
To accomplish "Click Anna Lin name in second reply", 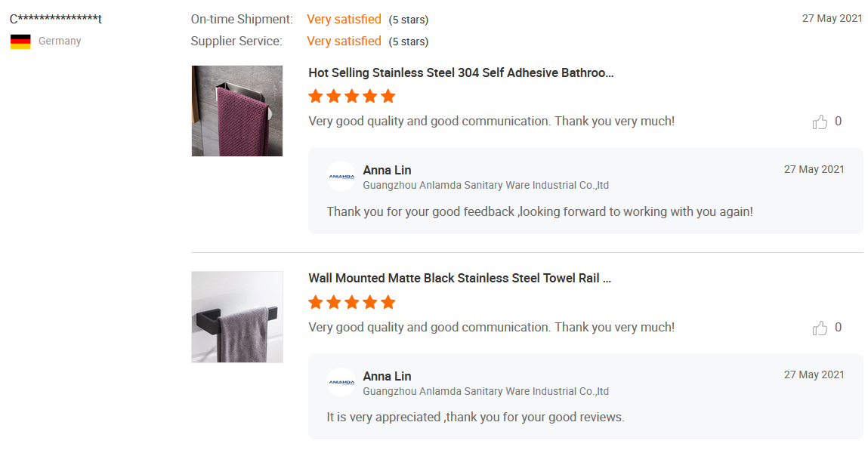I will tap(387, 376).
